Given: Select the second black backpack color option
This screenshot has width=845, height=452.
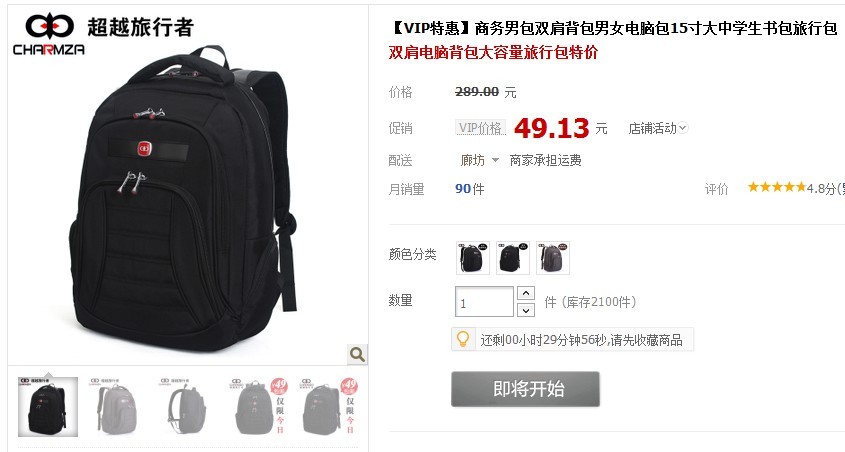Looking at the screenshot, I should 512,258.
